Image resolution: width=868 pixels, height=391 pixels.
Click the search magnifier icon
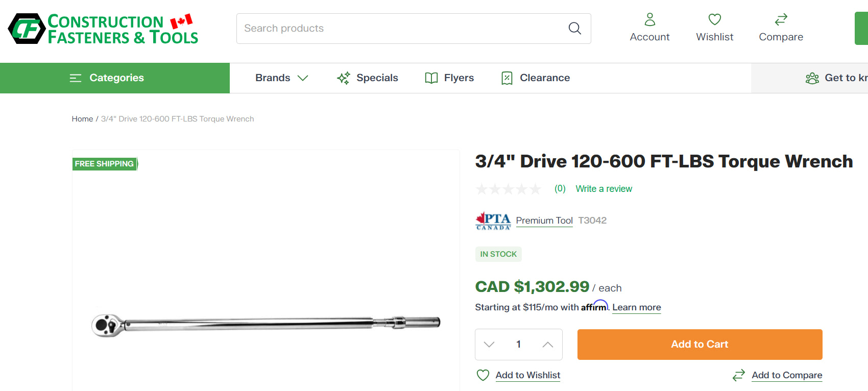574,29
